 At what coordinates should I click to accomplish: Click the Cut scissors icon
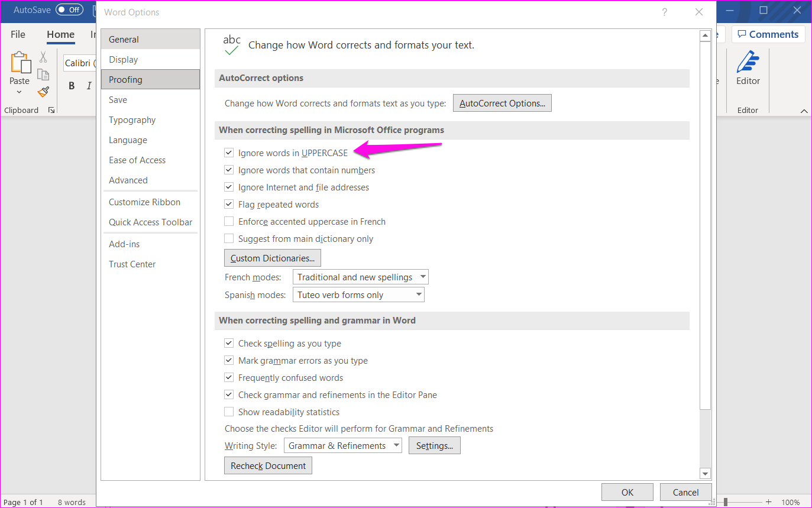click(43, 57)
